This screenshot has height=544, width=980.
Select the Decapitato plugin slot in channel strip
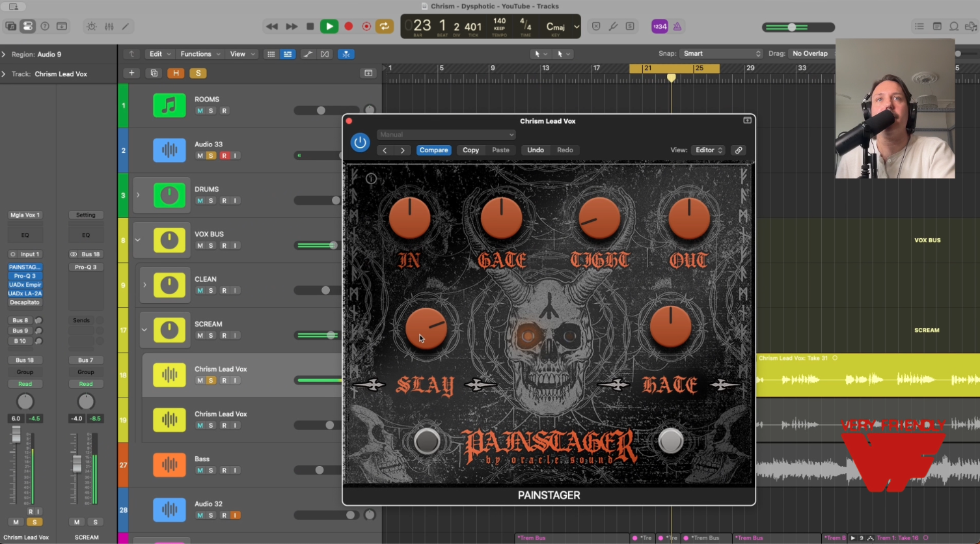pos(25,303)
